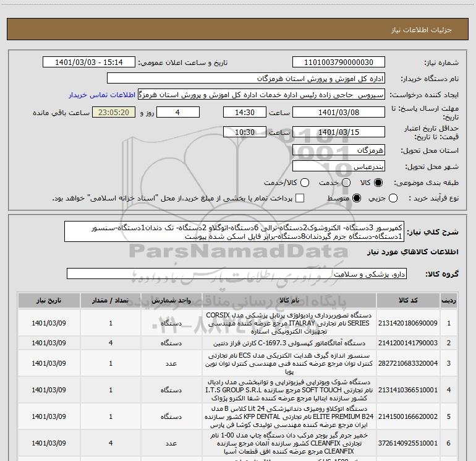Click the amalgamator C-1697.3 item name
The width and height of the screenshot is (476, 461).
coord(289,343)
